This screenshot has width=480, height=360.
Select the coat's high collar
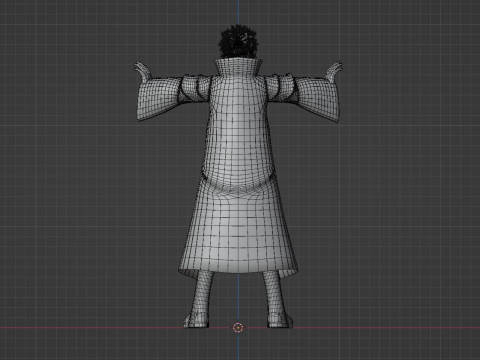[x=238, y=68]
